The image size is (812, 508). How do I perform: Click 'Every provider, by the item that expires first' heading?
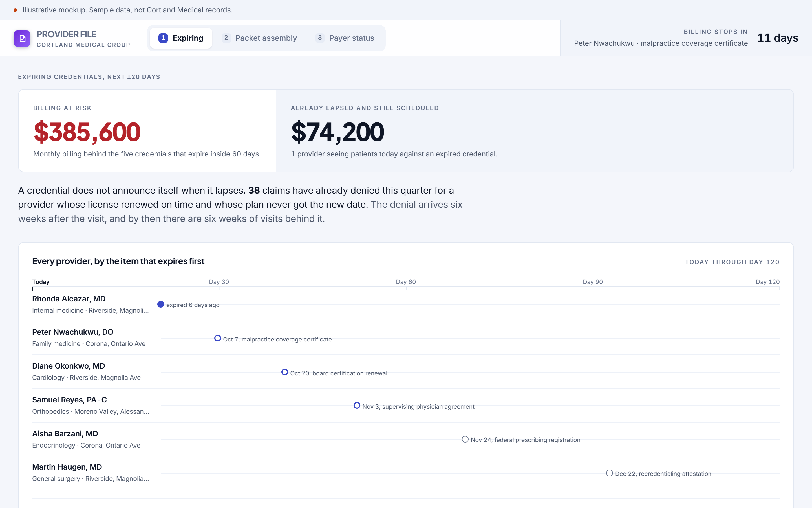pyautogui.click(x=118, y=261)
